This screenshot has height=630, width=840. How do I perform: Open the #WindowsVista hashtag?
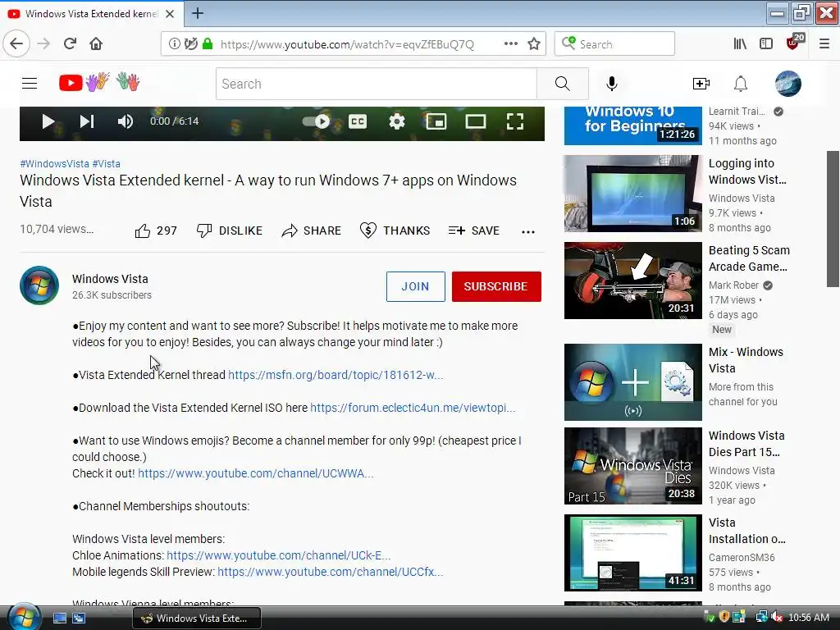[x=55, y=164]
